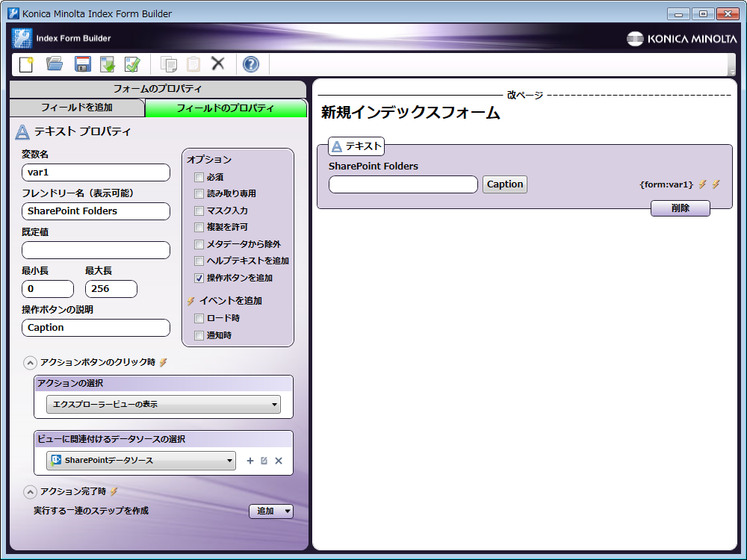
Task: Create a new index form
Action: (x=25, y=64)
